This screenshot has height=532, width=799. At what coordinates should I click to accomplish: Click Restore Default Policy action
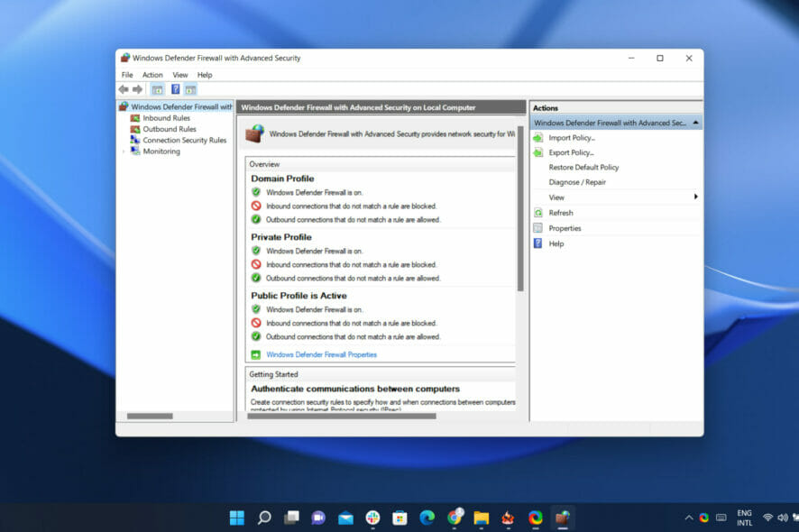[x=583, y=168]
